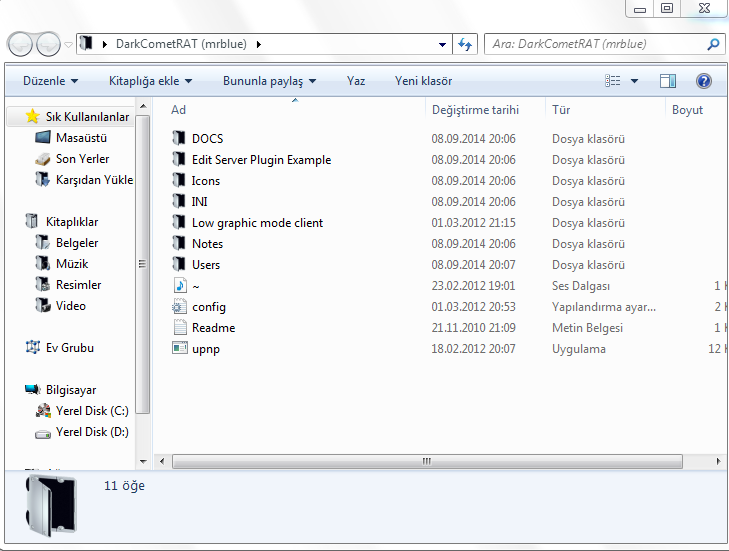Click the Yaz toolbar button

356,81
